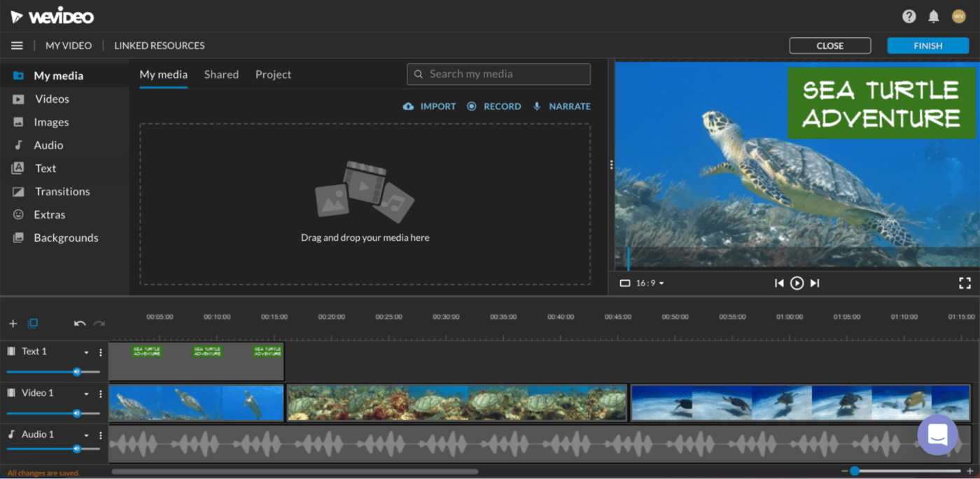Open the notifications bell
The image size is (980, 479).
[934, 16]
